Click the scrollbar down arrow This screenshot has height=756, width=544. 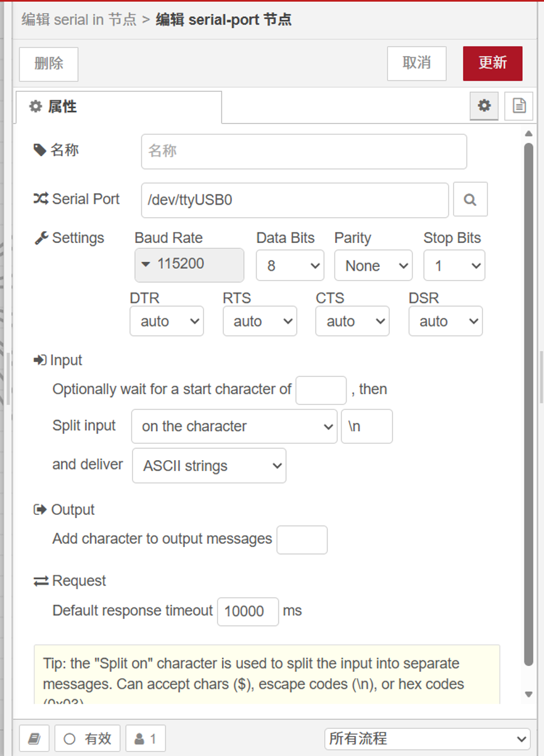(x=529, y=694)
